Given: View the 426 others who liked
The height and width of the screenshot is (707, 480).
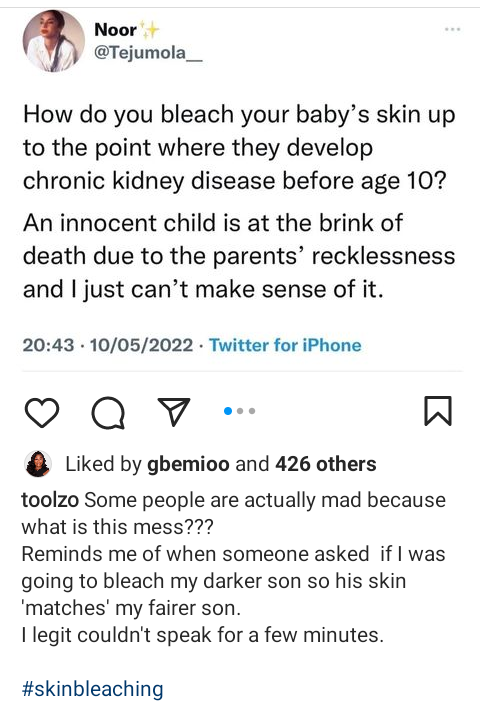Looking at the screenshot, I should [x=325, y=464].
